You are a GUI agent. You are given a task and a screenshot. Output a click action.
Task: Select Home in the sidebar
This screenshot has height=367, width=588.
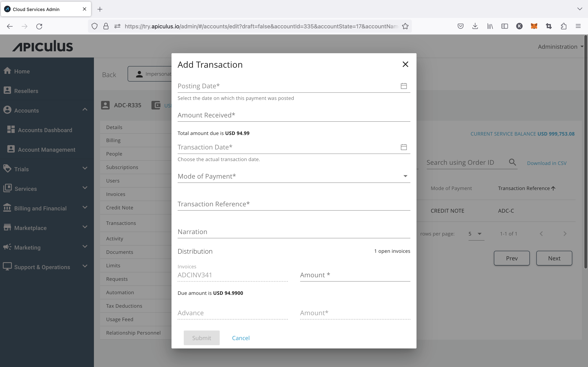click(x=22, y=71)
